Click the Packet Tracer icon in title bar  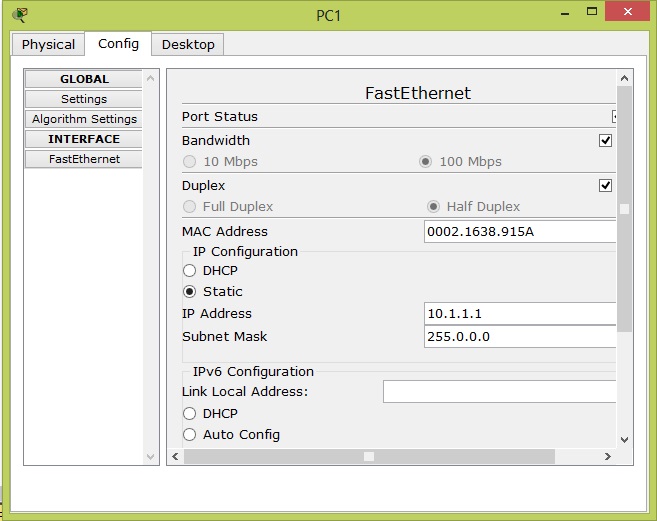point(20,14)
